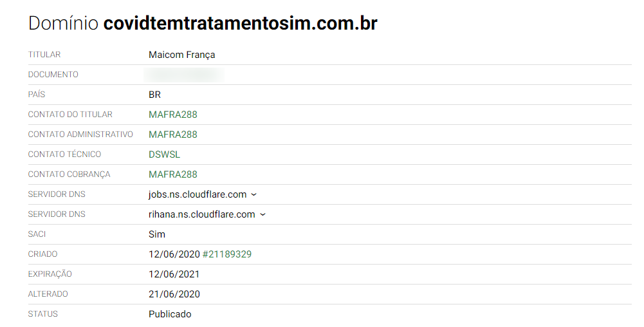Click the jobs.ns.cloudflare.com server text
This screenshot has height=327, width=644.
point(198,194)
